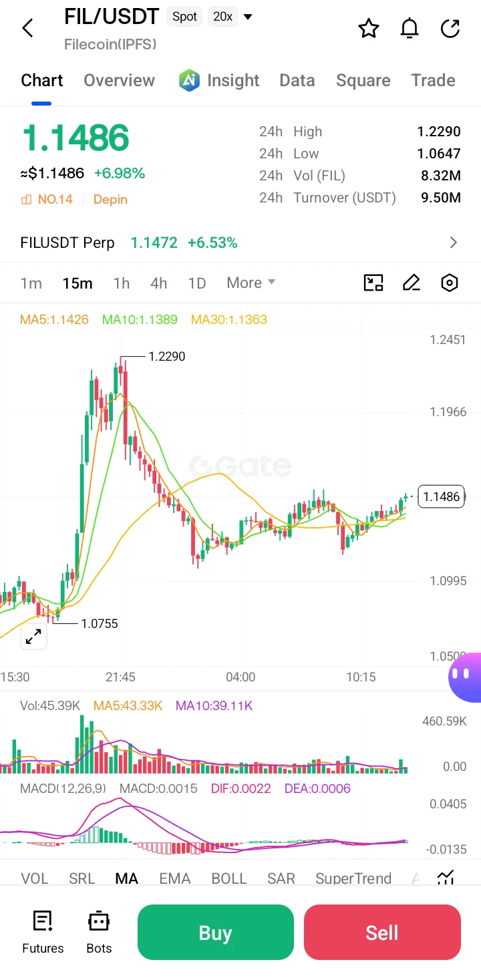Open Bots icon
Screen dimensions: 481x980
(x=99, y=922)
